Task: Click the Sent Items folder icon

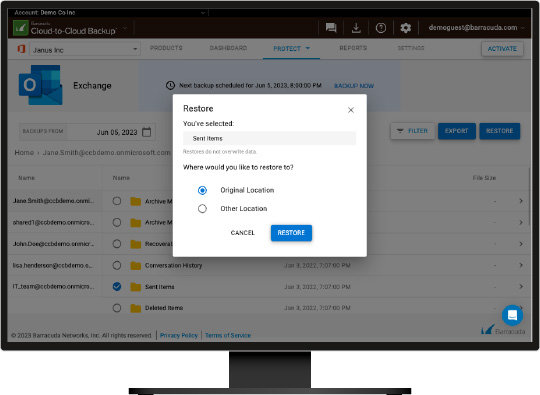Action: (x=136, y=287)
